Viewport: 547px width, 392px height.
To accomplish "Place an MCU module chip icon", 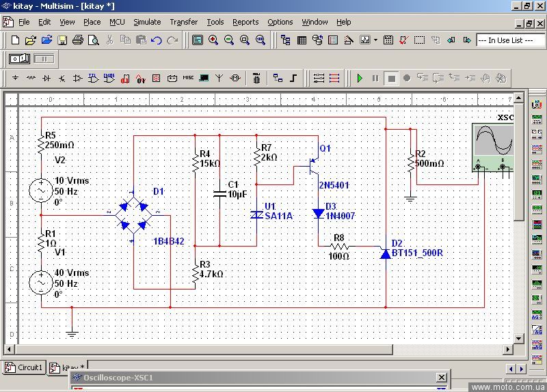I will click(256, 78).
